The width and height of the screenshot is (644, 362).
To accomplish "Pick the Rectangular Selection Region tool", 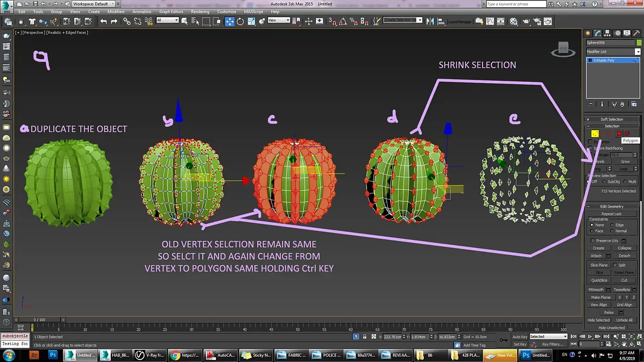I will 206,21.
